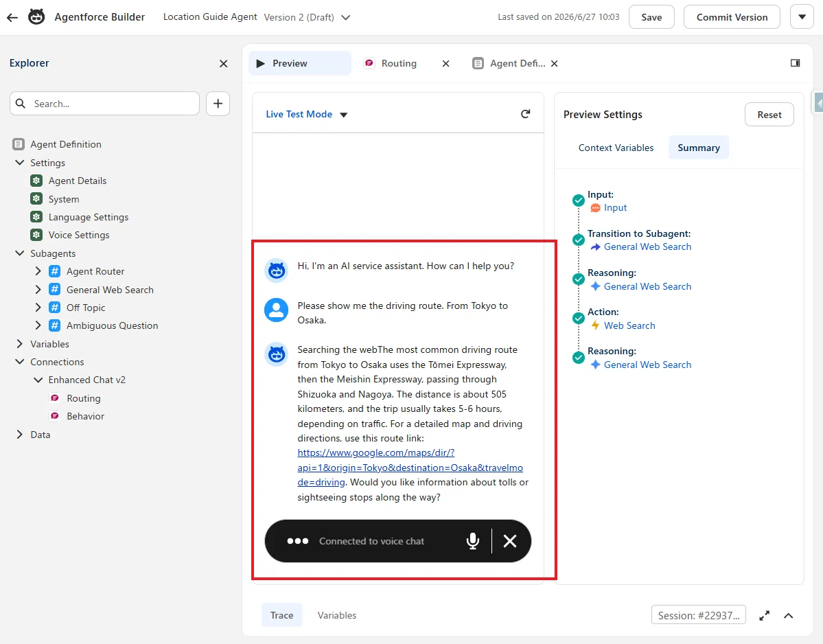Switch to the Trace tab

(x=282, y=615)
